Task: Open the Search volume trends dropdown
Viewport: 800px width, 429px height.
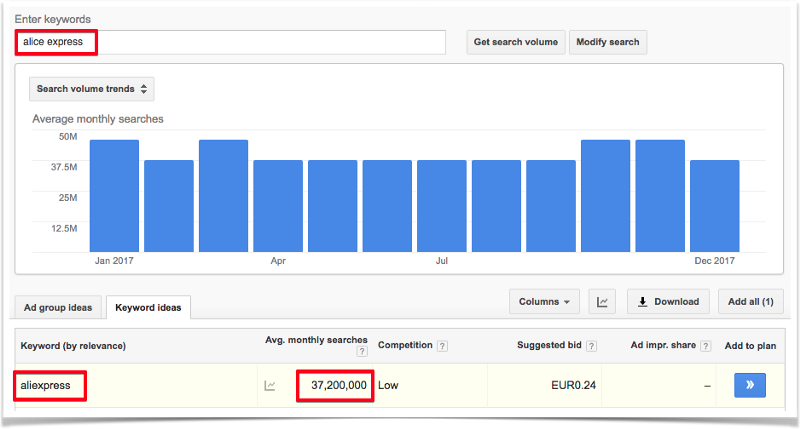Action: coord(92,89)
